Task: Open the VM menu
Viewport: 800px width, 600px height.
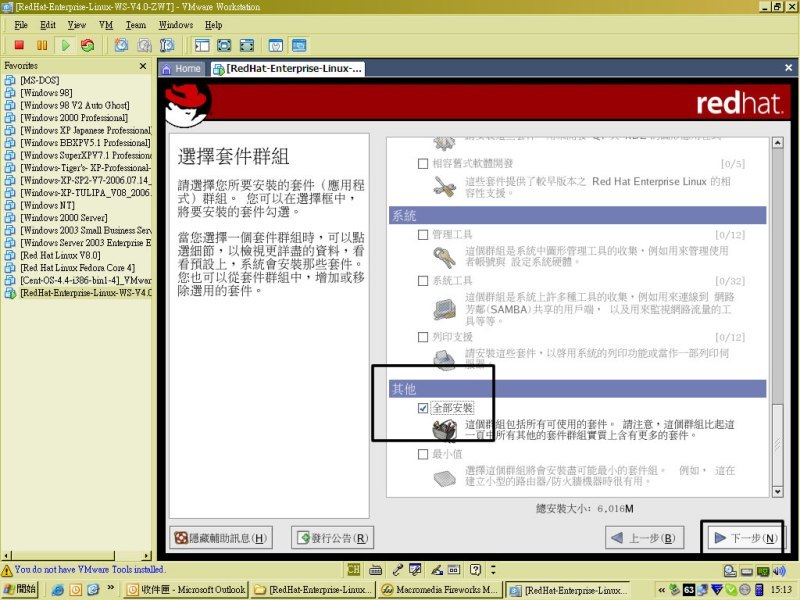Action: point(106,24)
